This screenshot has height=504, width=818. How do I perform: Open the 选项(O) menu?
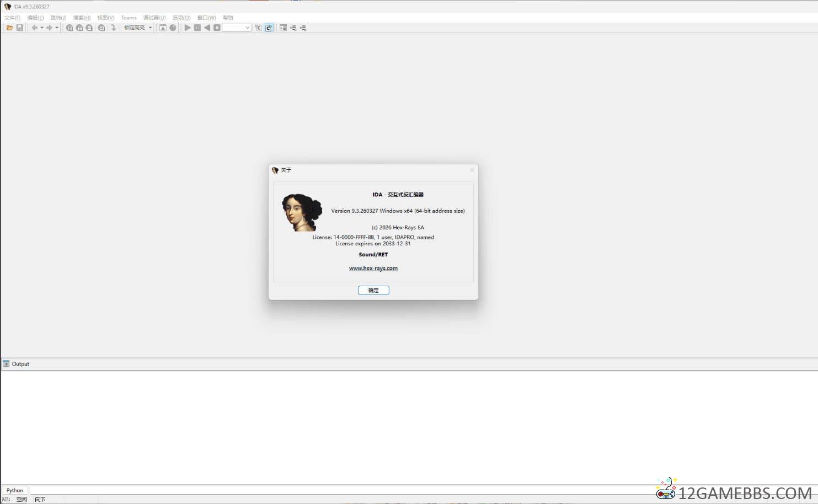tap(181, 18)
